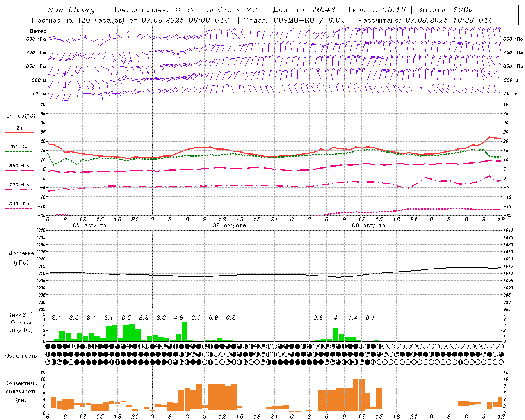Click the longitude value Долгота: 76.43
This screenshot has width=525, height=420.
304,10
